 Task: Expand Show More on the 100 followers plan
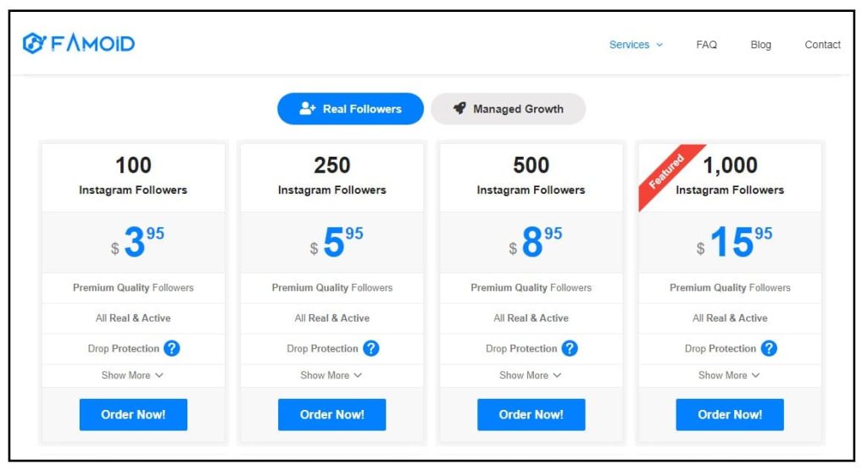[132, 375]
